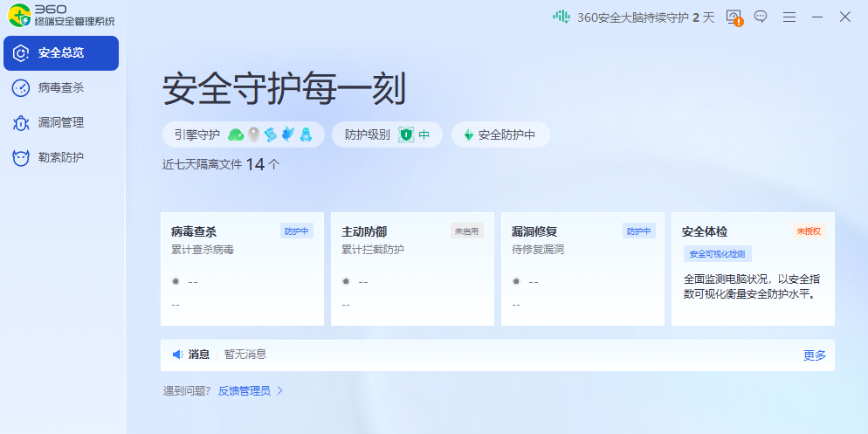Click the blue scroll engine icon

(271, 134)
